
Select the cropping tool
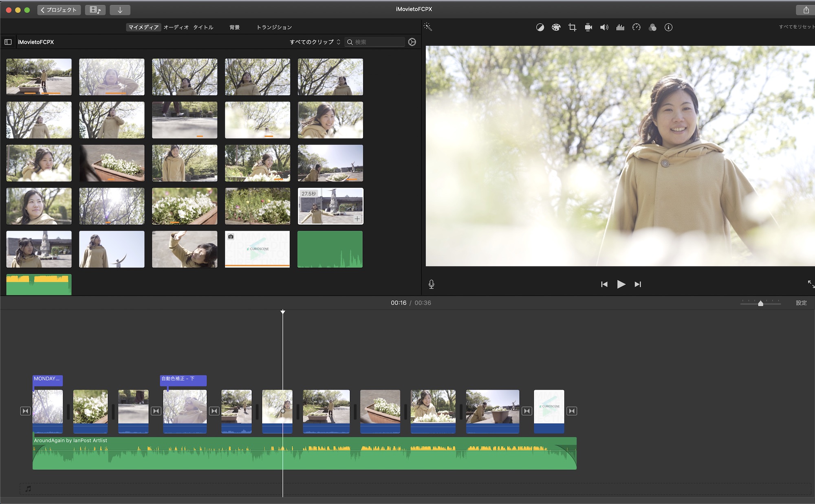[572, 27]
